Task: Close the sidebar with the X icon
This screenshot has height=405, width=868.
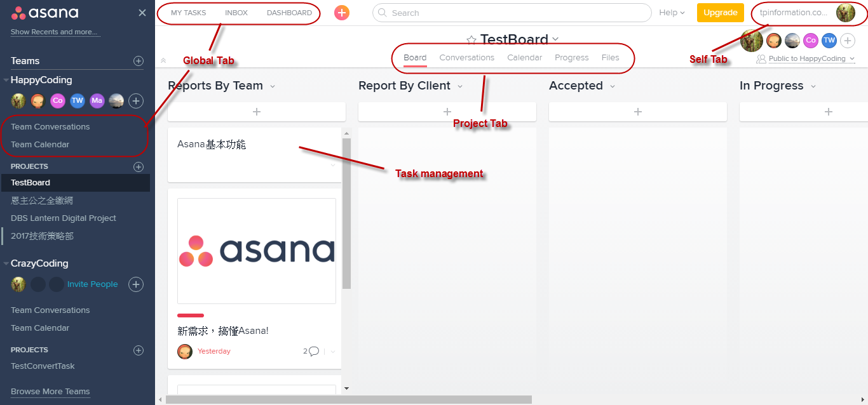Action: pos(142,13)
